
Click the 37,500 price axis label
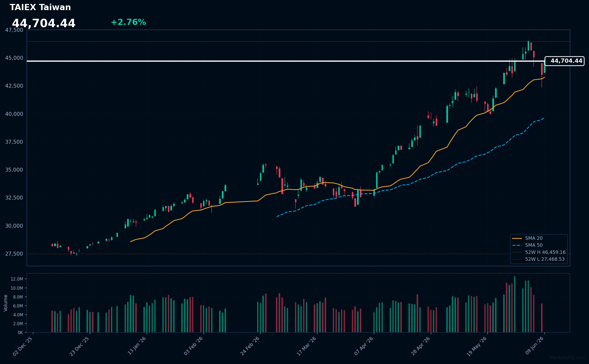tap(14, 142)
